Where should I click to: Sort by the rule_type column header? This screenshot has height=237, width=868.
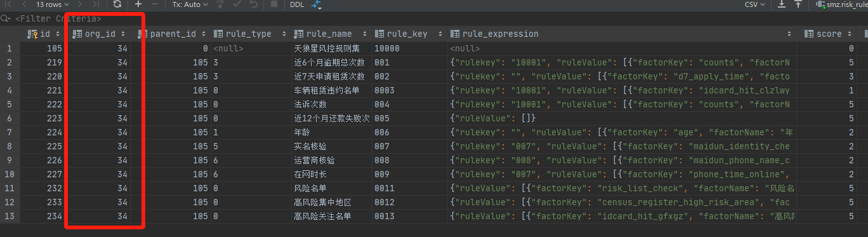251,34
